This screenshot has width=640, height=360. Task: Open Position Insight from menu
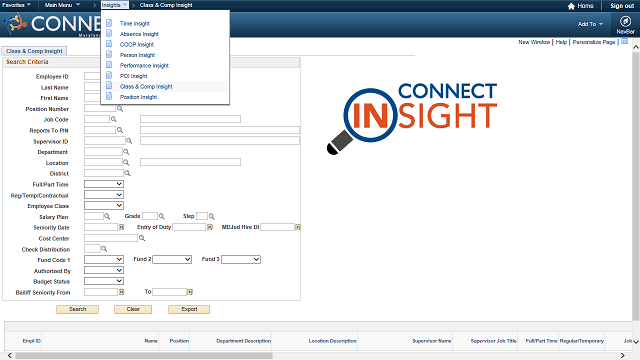coord(138,97)
